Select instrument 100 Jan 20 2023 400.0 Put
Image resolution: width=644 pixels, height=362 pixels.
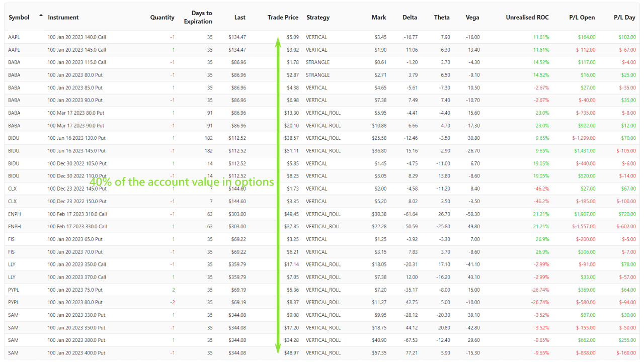(x=76, y=353)
